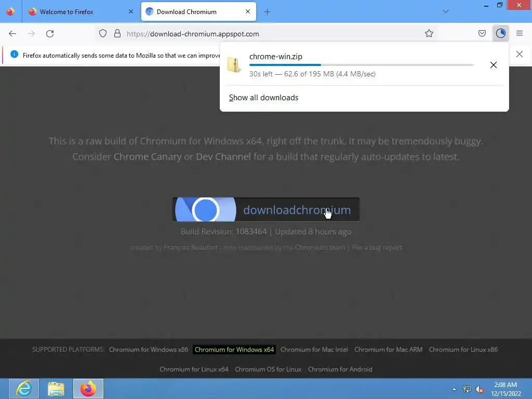Launch Internet Explorer from taskbar

coord(24,389)
